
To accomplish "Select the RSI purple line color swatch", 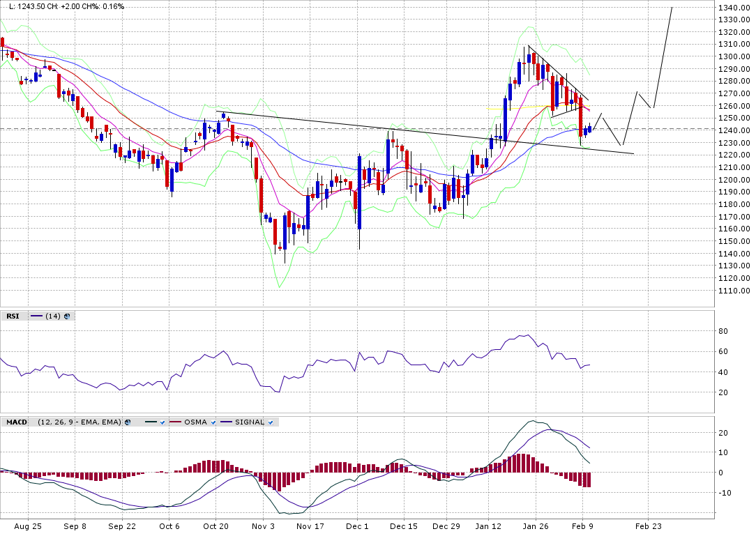I will (x=37, y=316).
